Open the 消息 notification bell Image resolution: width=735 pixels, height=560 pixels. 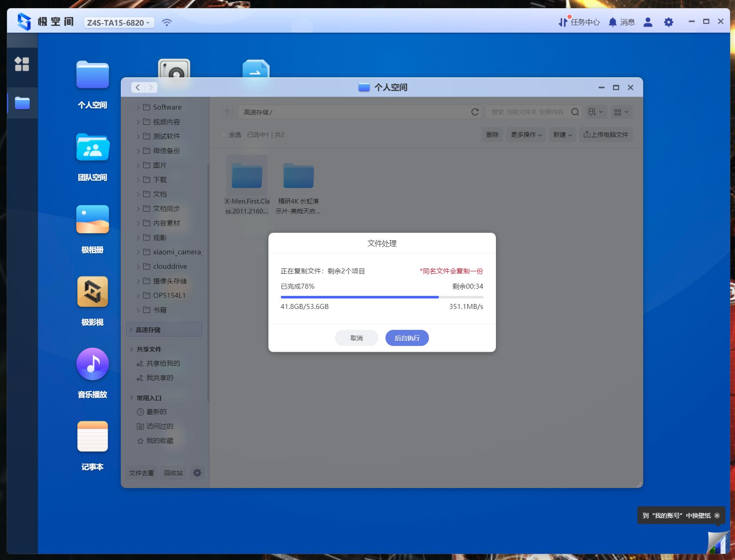613,22
